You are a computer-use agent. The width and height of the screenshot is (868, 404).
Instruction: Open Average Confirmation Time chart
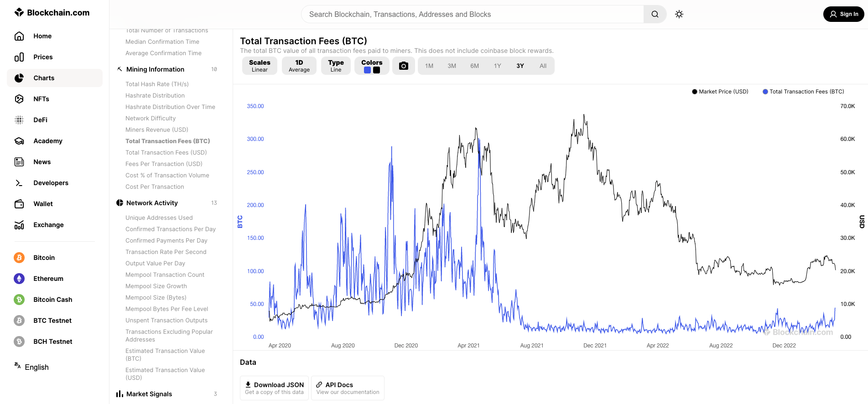point(163,53)
